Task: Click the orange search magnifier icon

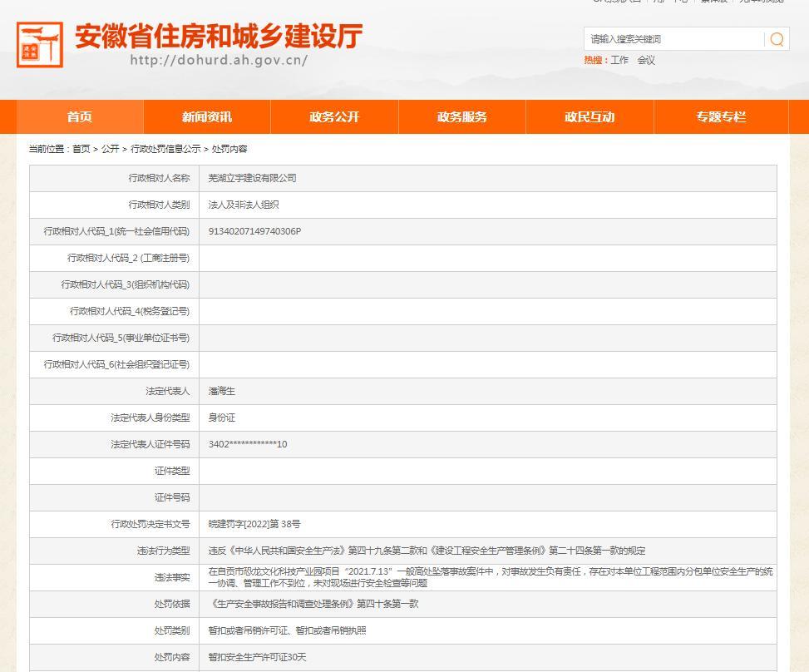Action: [x=777, y=39]
